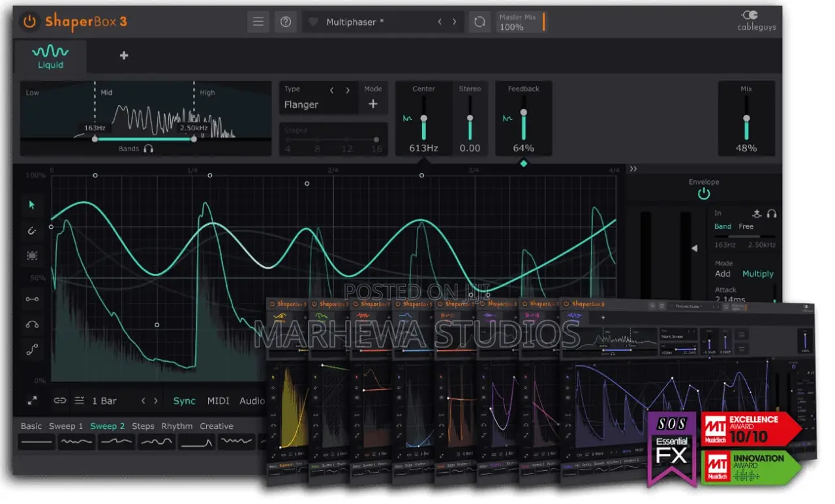Go to previous Multiphaser preset arrow

point(440,22)
